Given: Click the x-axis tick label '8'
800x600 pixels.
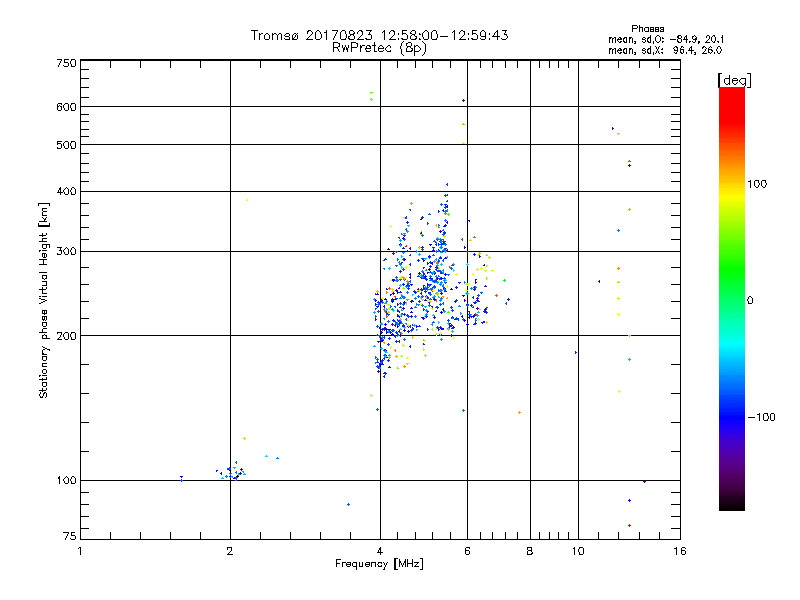Looking at the screenshot, I should tap(530, 551).
